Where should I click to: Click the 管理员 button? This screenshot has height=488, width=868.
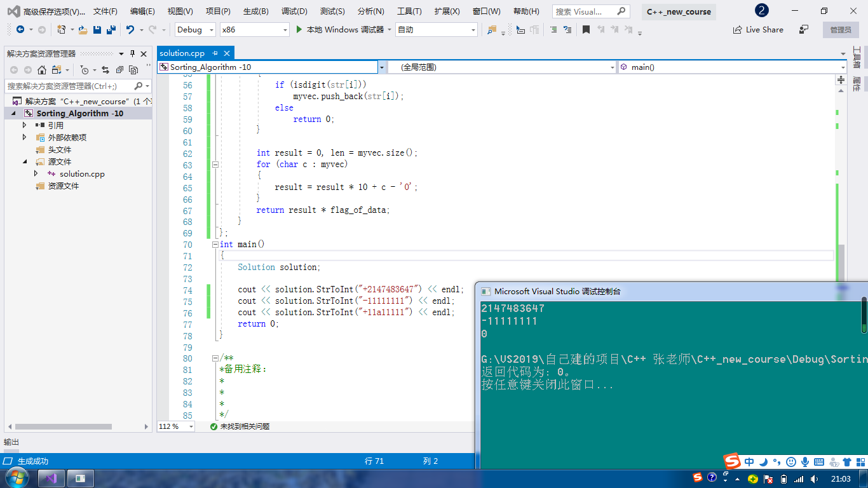(x=841, y=29)
